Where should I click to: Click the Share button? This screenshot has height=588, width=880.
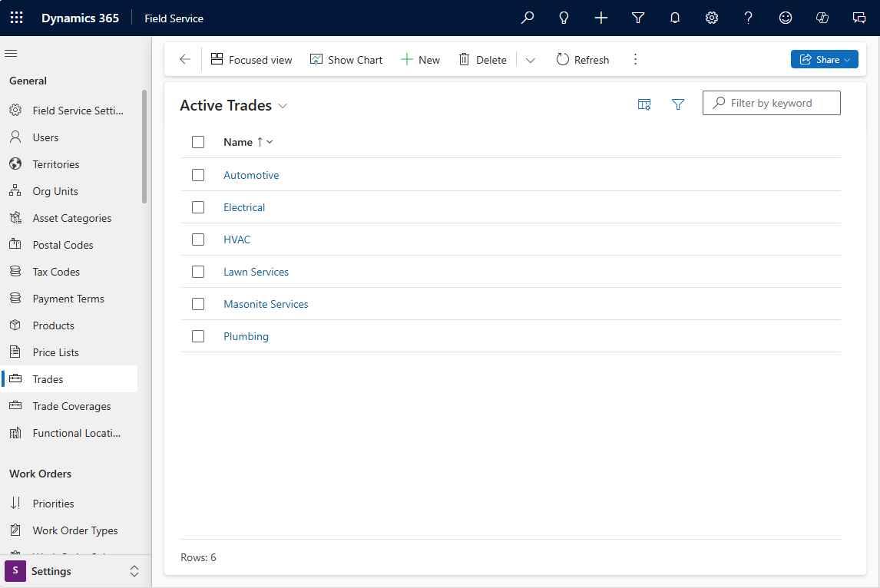[x=825, y=59]
